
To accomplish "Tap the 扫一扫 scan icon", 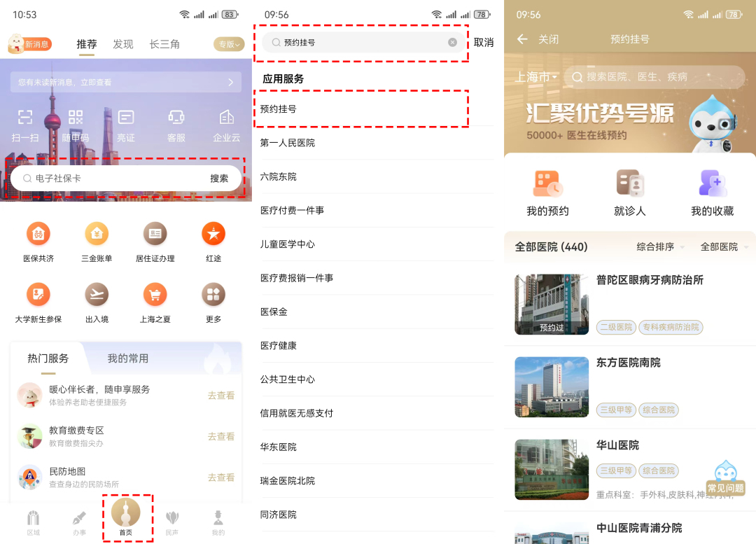I will (x=25, y=117).
